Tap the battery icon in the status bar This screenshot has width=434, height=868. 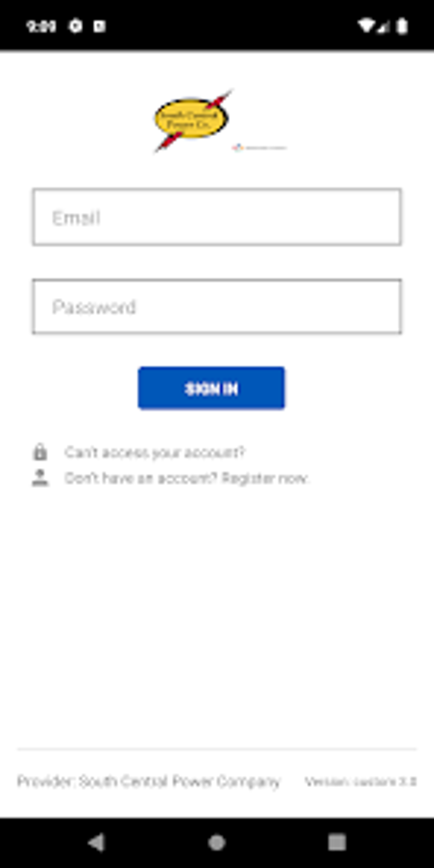(x=402, y=26)
